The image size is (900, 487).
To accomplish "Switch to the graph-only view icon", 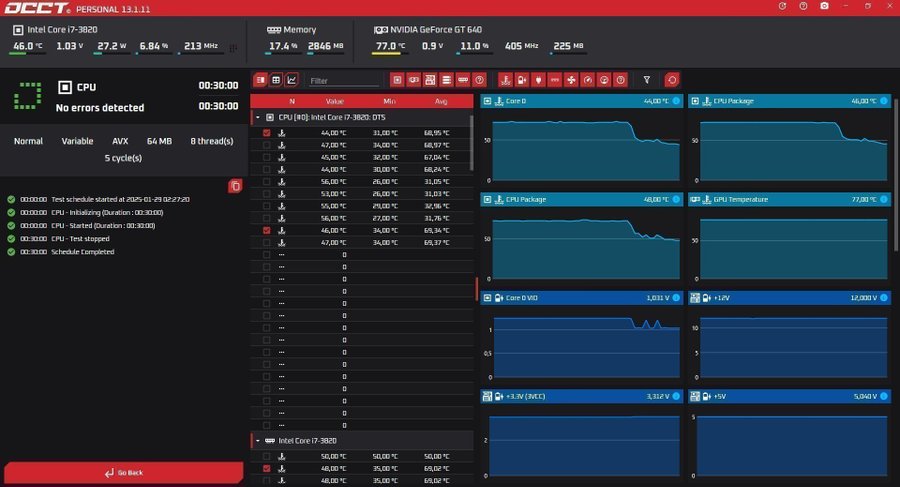I will coord(292,80).
